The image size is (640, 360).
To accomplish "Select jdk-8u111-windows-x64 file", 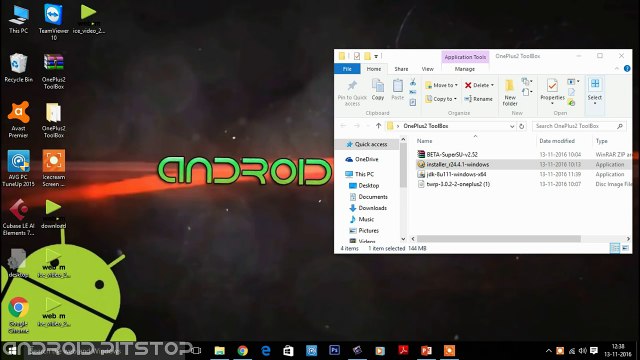I will 452,174.
